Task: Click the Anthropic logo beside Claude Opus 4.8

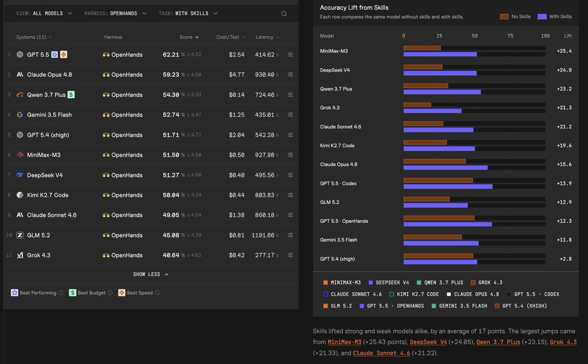Action: [x=20, y=74]
